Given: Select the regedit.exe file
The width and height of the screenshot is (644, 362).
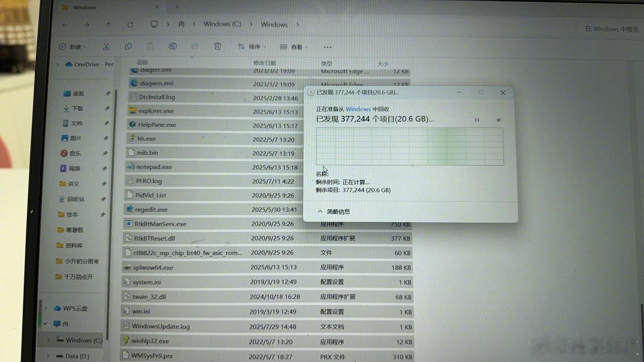Looking at the screenshot, I should [x=151, y=209].
